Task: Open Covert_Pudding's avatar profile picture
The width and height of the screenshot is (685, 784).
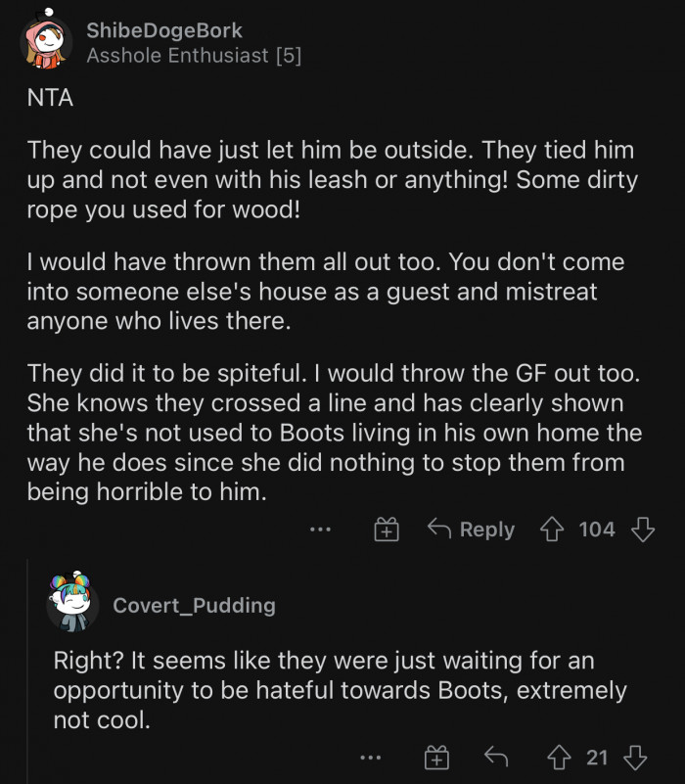Action: point(72,604)
